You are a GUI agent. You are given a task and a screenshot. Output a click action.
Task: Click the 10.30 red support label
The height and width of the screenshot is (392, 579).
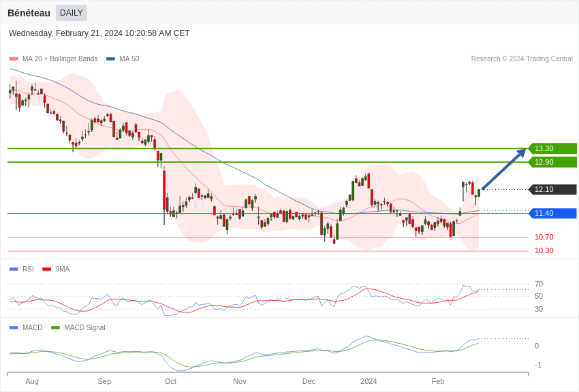[544, 250]
